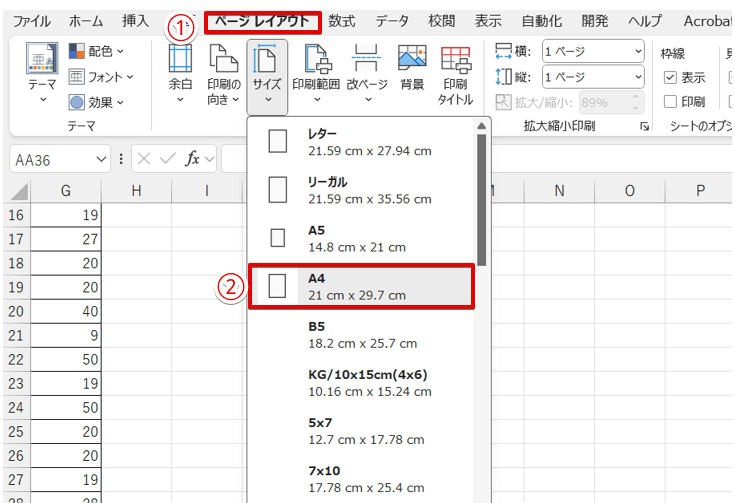
Task: Click the formula bar confirm checkmark
Action: [x=167, y=159]
